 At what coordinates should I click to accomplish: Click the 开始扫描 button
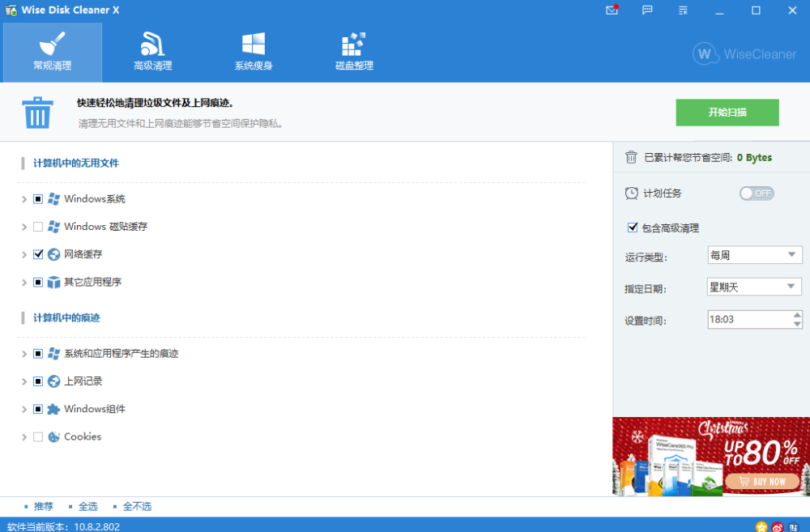point(727,112)
